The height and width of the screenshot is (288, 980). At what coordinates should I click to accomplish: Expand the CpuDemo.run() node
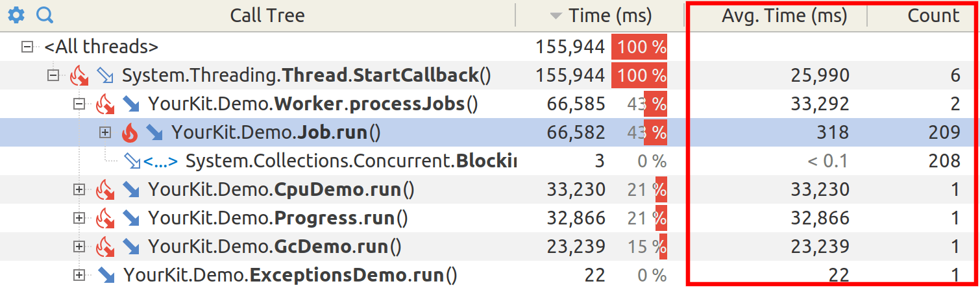coord(79,189)
